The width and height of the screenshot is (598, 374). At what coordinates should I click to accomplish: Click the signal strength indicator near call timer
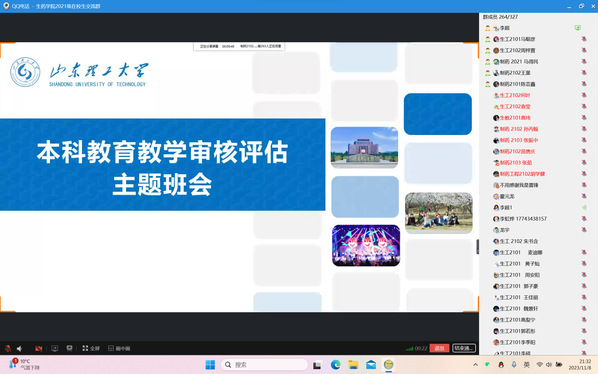point(410,348)
